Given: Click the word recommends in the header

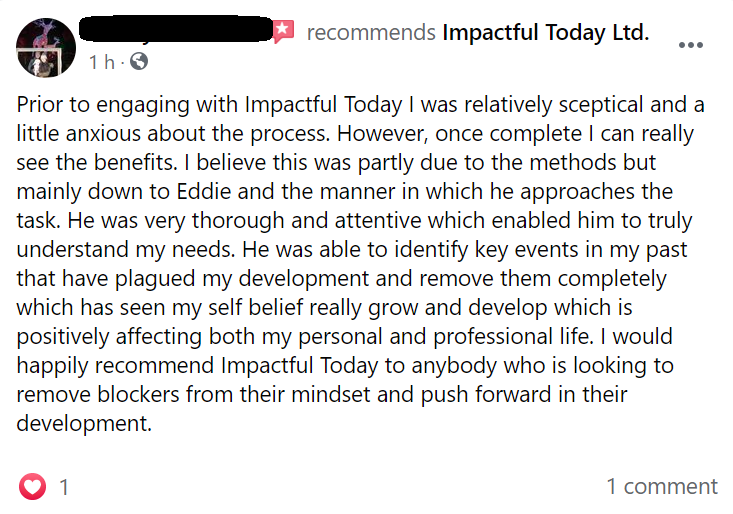Looking at the screenshot, I should [371, 33].
